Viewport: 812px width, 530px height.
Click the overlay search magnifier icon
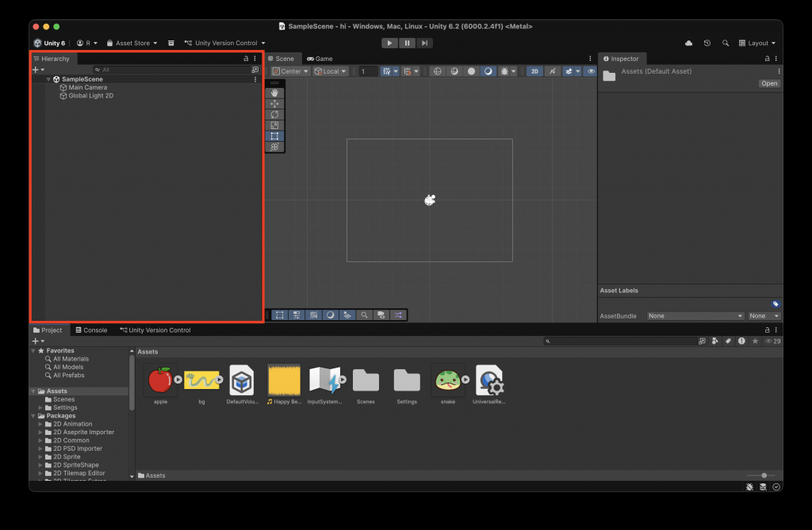(x=364, y=315)
